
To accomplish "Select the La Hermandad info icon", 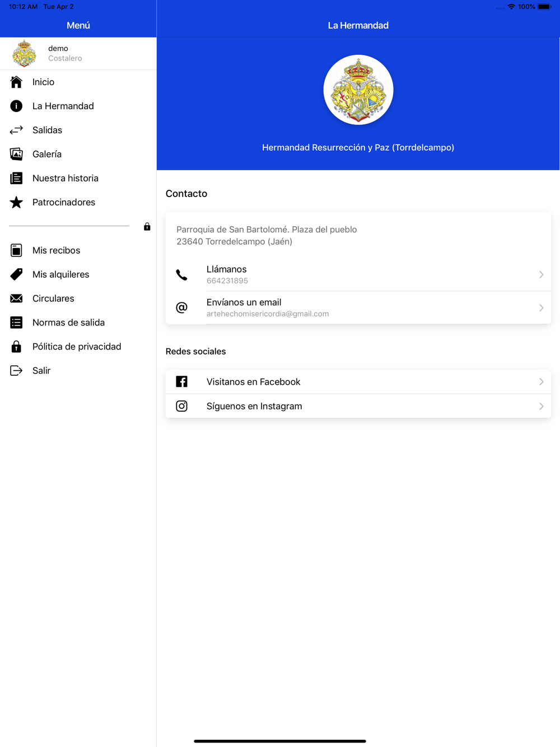I will click(16, 106).
